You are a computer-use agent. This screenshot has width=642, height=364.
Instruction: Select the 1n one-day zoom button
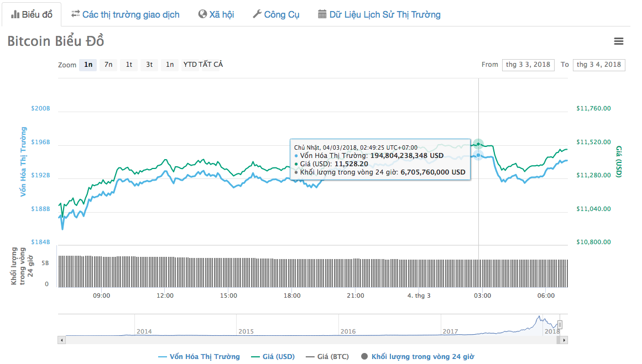pyautogui.click(x=88, y=65)
